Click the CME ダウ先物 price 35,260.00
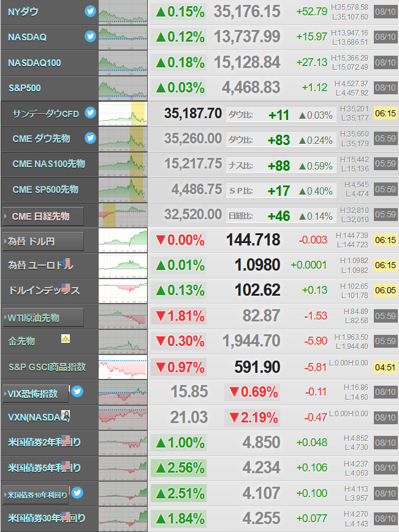Screen dimensions: 399x532 (x=193, y=138)
